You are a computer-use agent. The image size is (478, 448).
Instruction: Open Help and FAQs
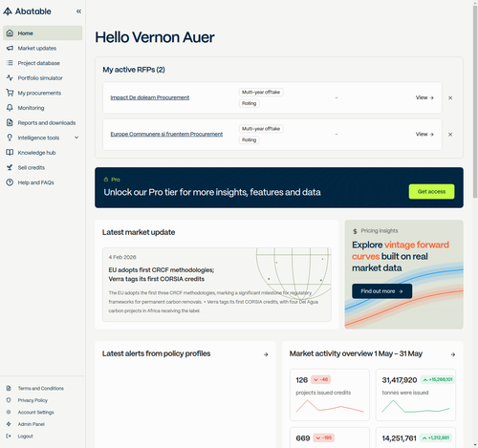pyautogui.click(x=43, y=182)
